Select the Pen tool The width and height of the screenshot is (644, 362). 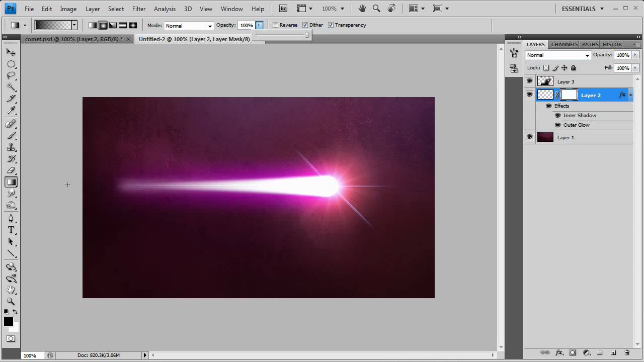[x=11, y=218]
